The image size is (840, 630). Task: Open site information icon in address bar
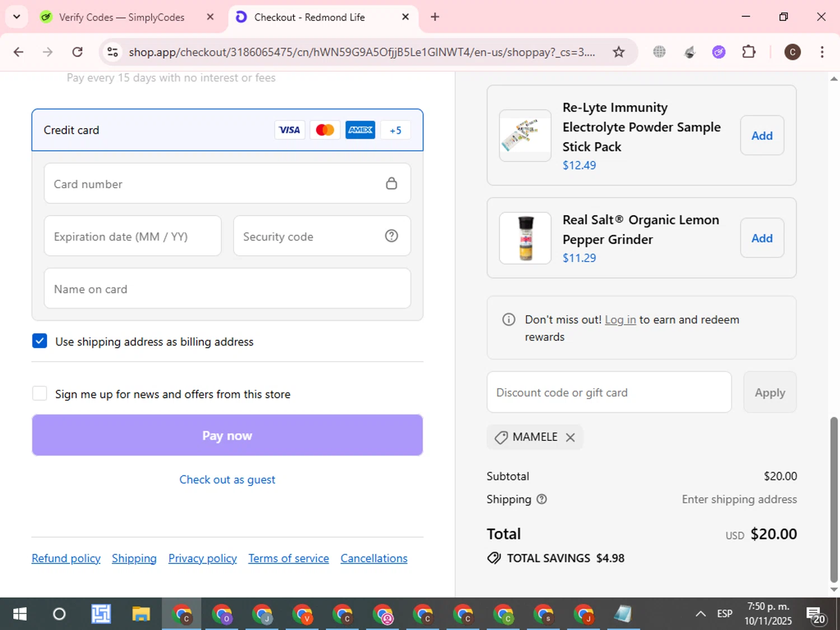click(x=113, y=52)
